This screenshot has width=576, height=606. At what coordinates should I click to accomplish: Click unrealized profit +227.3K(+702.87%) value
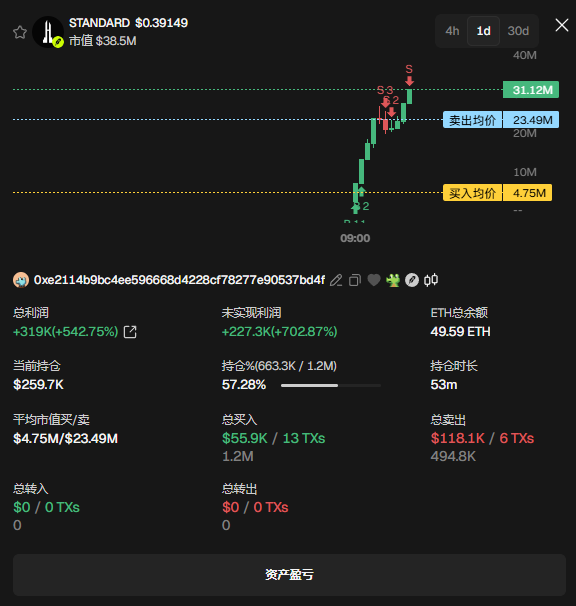[279, 332]
